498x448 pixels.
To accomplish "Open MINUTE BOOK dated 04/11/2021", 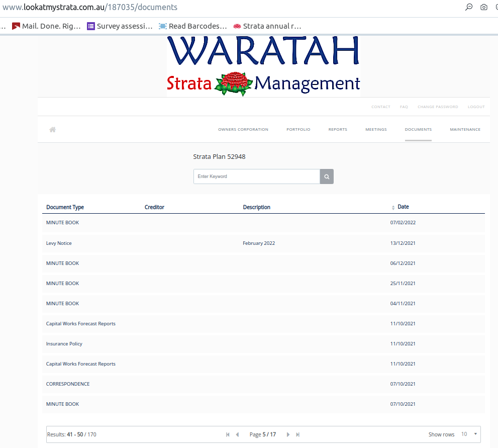I will [x=263, y=303].
